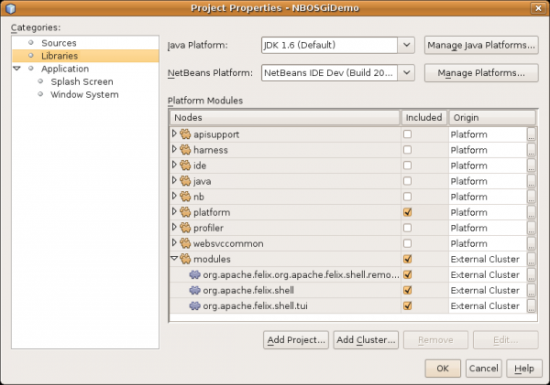
Task: Click the profiler cluster icon
Action: pos(185,228)
